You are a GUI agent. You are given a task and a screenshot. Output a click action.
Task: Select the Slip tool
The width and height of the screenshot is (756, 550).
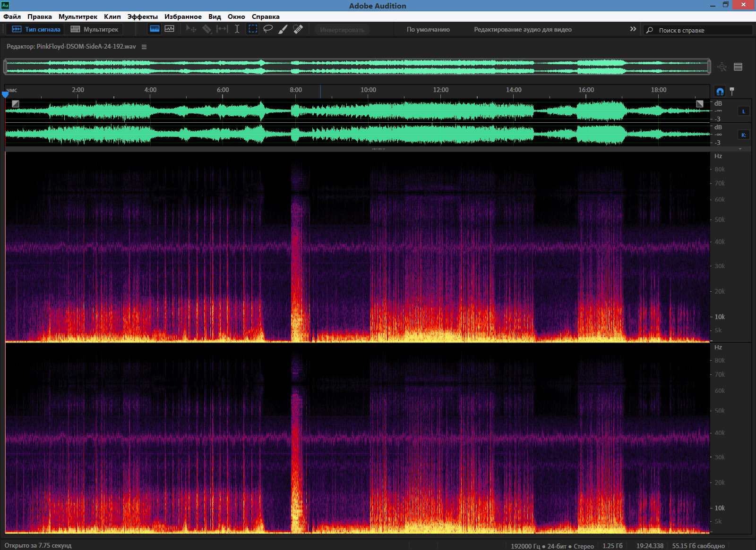222,29
